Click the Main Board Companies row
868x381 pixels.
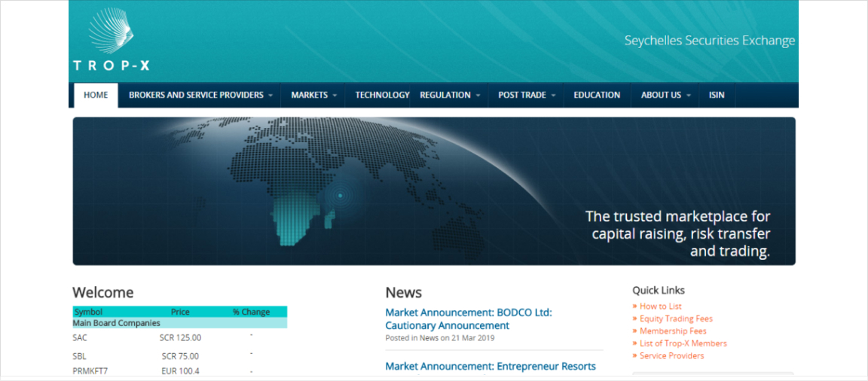[180, 323]
